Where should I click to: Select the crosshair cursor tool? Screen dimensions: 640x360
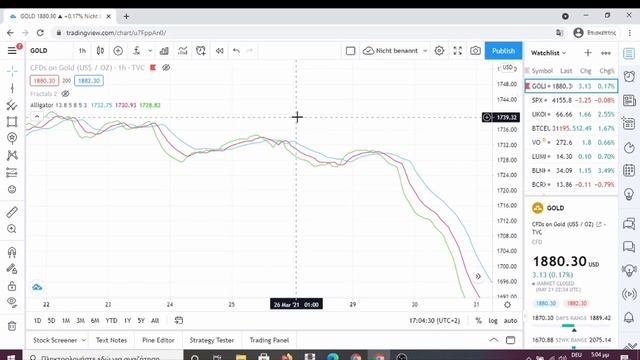(x=12, y=71)
